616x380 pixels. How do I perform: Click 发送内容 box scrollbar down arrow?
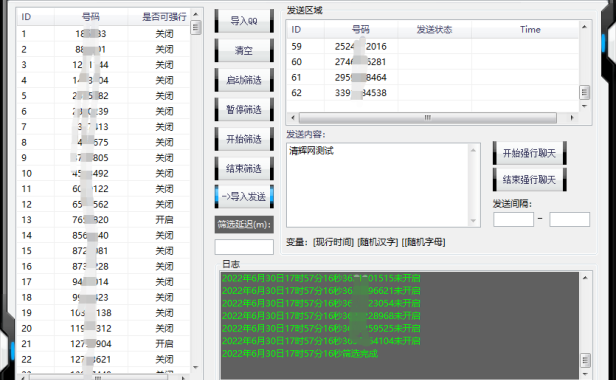[473, 220]
